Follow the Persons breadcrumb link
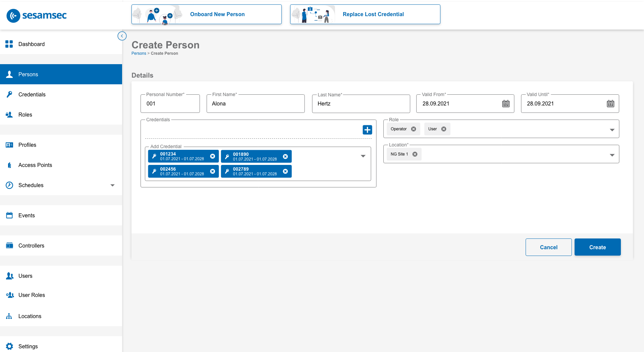 139,53
